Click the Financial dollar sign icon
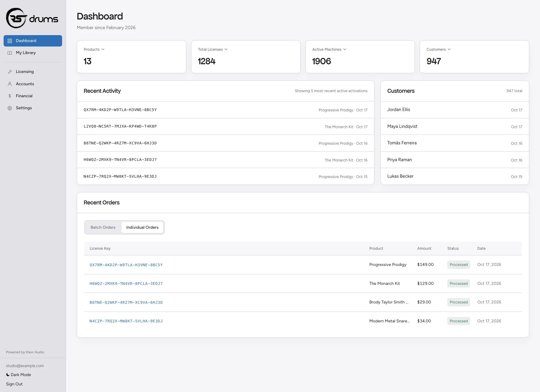Viewport: 540px width, 392px height. 10,96
